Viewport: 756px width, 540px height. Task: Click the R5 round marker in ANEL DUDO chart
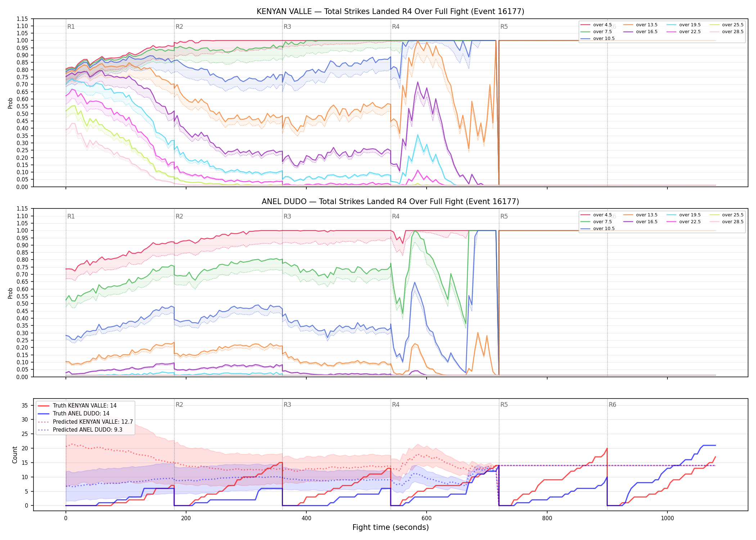coord(504,216)
